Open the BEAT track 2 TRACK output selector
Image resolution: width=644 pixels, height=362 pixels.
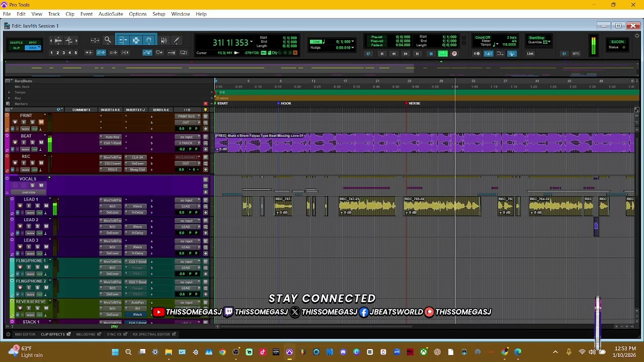pos(186,143)
